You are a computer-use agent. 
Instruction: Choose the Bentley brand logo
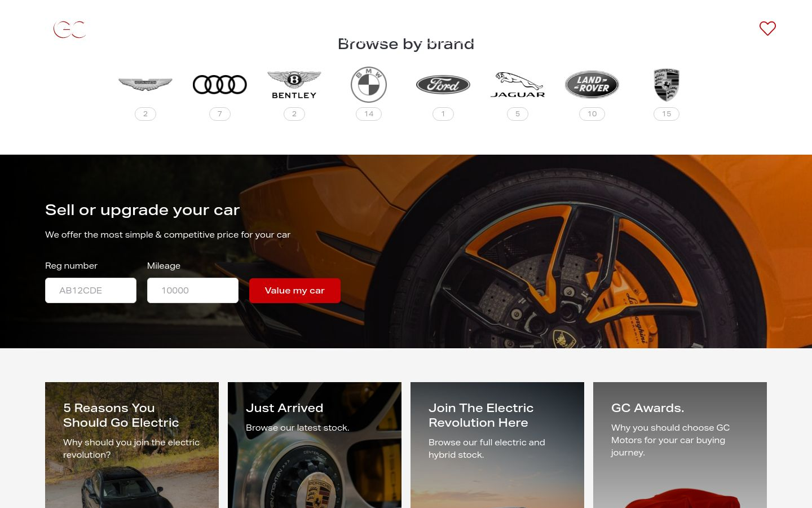(294, 85)
